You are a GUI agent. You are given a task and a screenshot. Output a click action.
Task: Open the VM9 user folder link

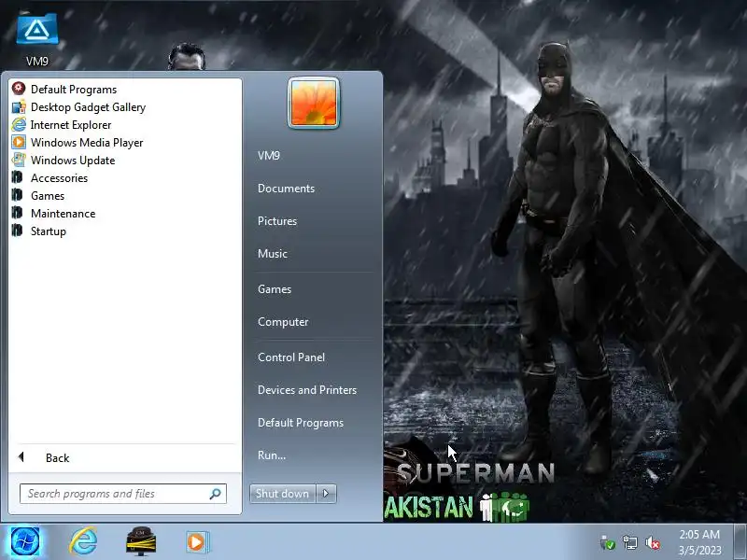(269, 156)
